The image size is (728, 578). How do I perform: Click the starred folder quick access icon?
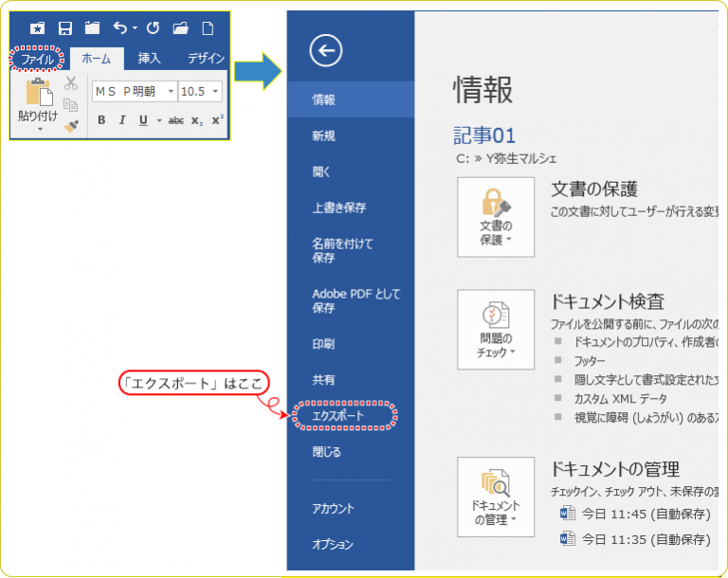pyautogui.click(x=38, y=28)
